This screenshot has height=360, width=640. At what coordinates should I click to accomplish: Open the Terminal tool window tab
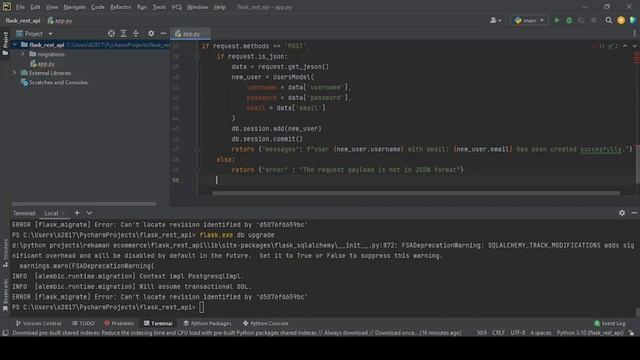pos(158,323)
